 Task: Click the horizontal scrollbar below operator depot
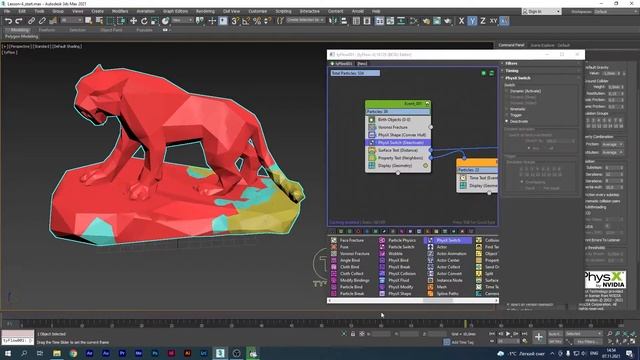coord(413,300)
